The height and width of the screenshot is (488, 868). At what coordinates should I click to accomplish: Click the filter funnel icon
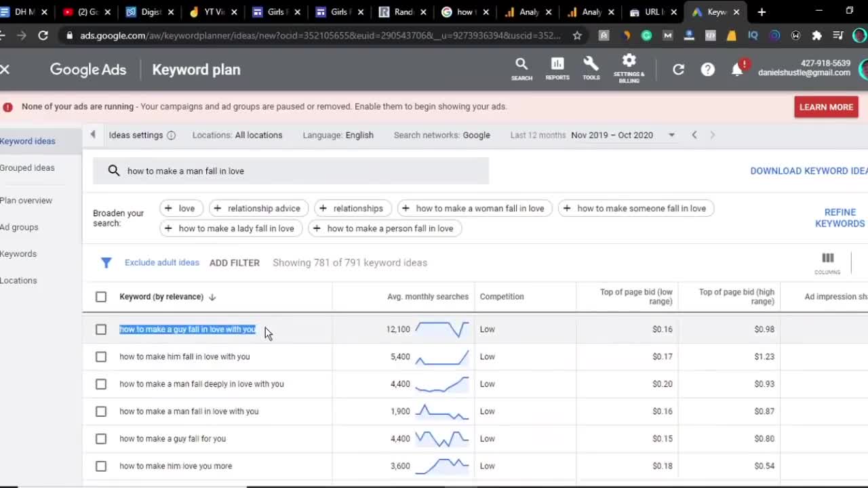[106, 263]
